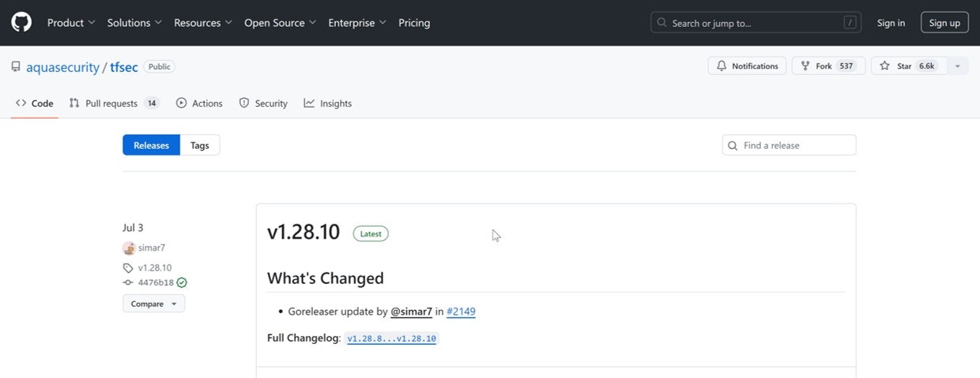This screenshot has width=980, height=378.
Task: Open the Pull requests tab
Action: tap(113, 104)
